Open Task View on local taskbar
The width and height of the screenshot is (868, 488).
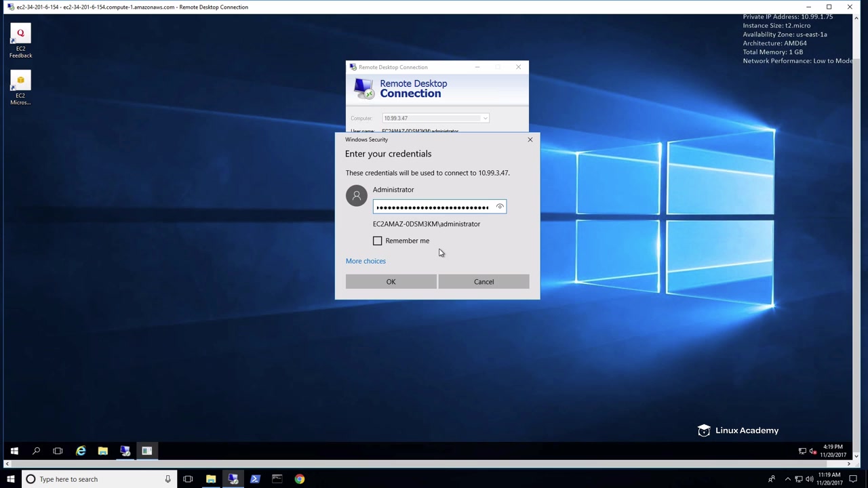point(188,479)
